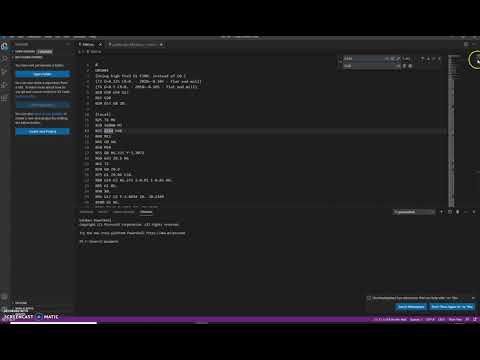
Task: Change the CRLF end of line sequence
Action: click(441, 319)
